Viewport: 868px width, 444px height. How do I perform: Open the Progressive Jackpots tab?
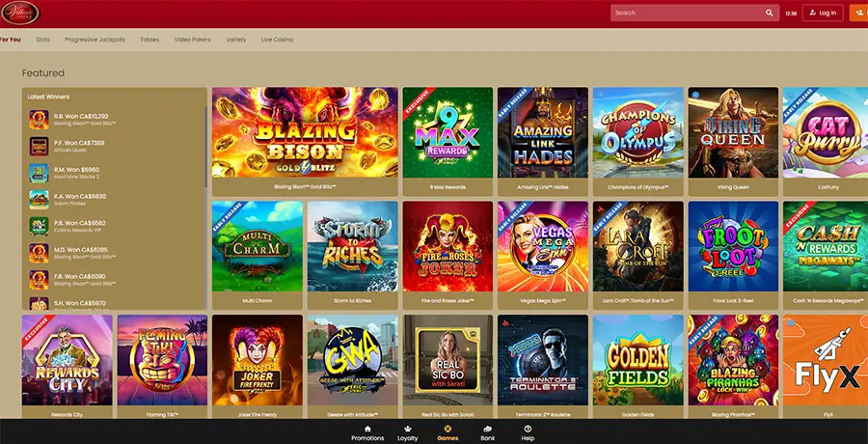click(x=95, y=40)
